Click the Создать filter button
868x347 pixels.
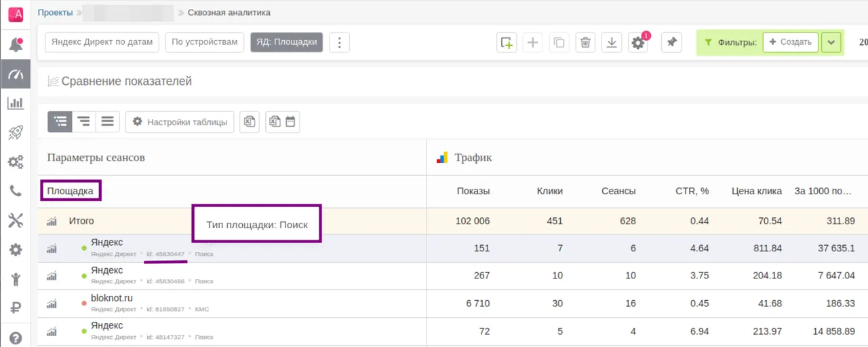coord(791,42)
